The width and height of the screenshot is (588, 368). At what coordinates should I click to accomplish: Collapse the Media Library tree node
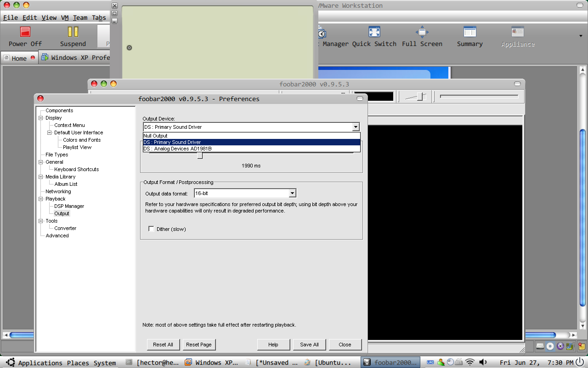(x=41, y=177)
